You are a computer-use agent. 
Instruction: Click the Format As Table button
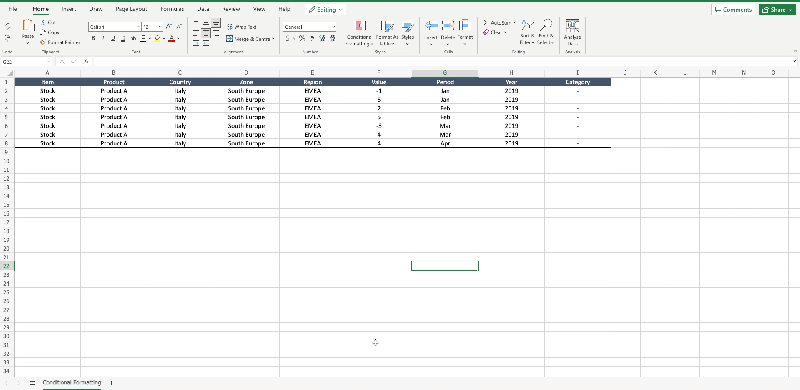(x=387, y=33)
